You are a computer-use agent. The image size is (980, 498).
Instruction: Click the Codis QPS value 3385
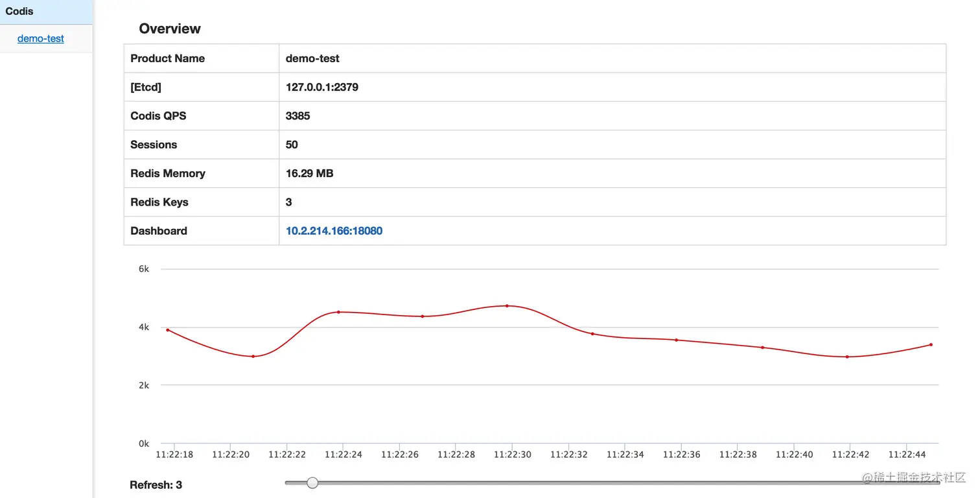297,116
